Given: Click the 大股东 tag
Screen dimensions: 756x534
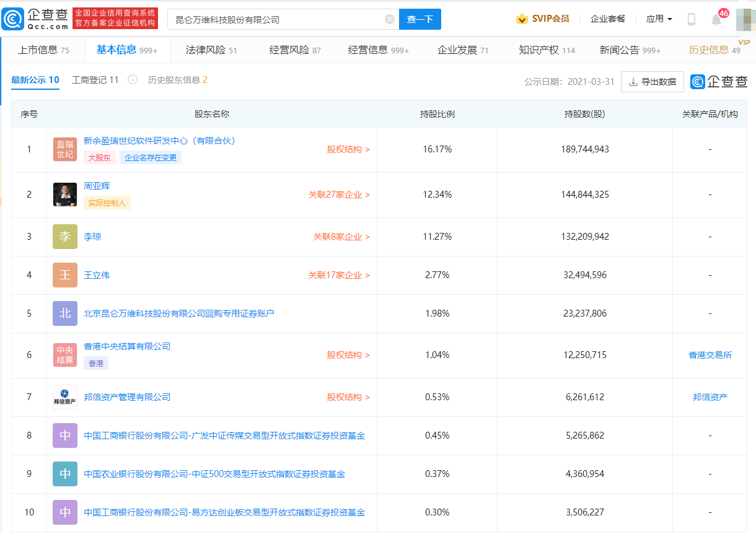Looking at the screenshot, I should [99, 157].
